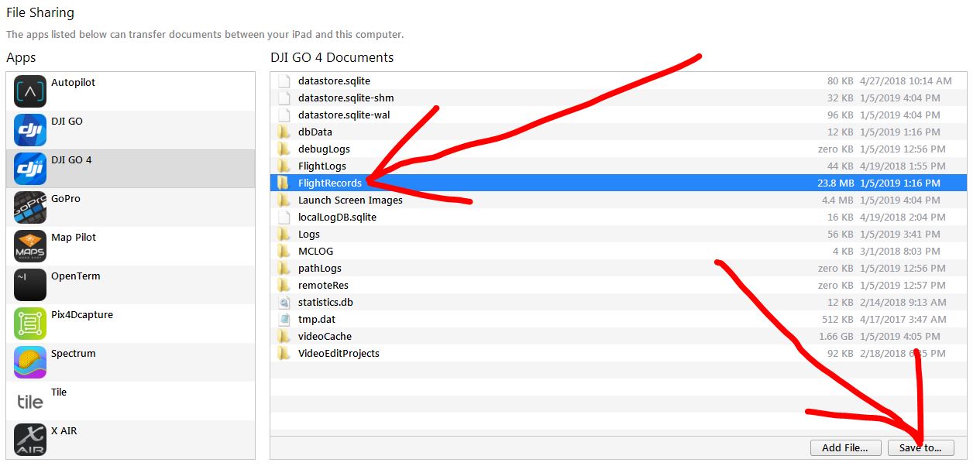
Task: Click the VideoEditProjects folder name
Action: (339, 353)
